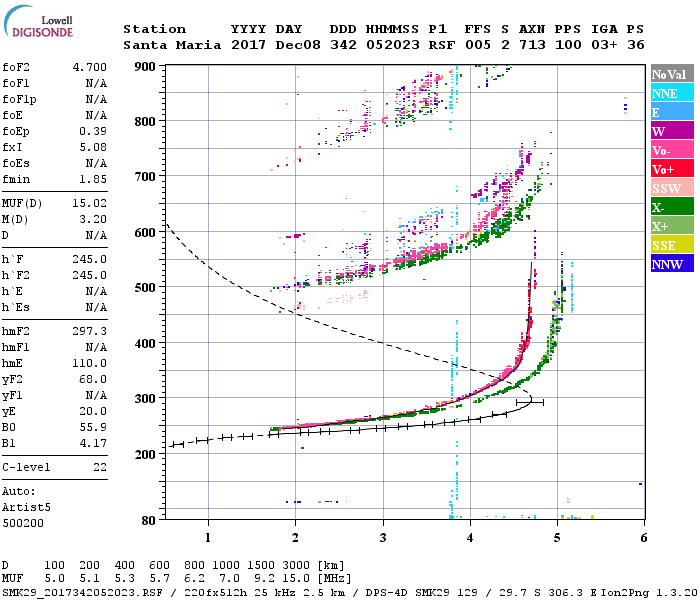Select the SSE yellow legend swatch
Screen dimensions: 700x600
(672, 245)
